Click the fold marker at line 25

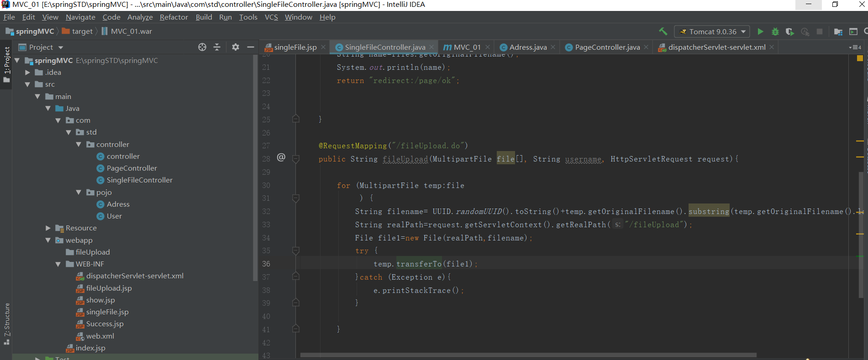296,119
